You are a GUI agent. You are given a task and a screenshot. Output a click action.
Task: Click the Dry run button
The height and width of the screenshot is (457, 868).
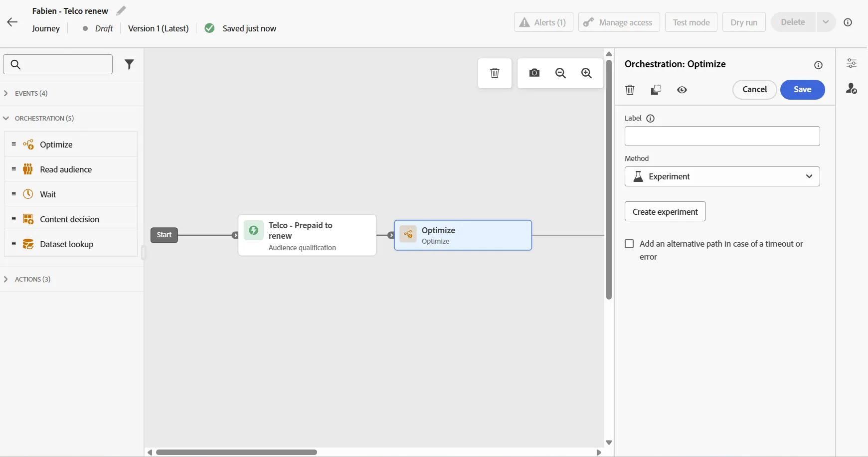tap(744, 22)
